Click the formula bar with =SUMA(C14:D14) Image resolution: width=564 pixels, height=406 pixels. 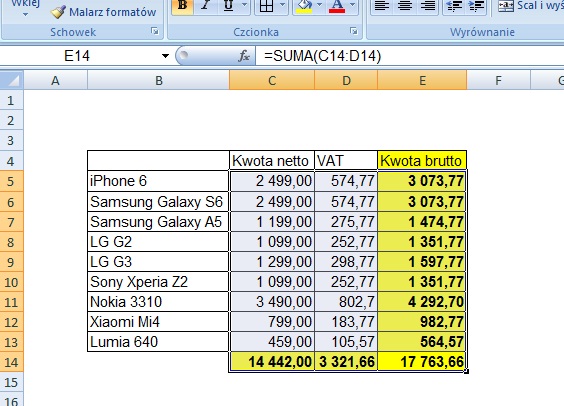(410, 56)
